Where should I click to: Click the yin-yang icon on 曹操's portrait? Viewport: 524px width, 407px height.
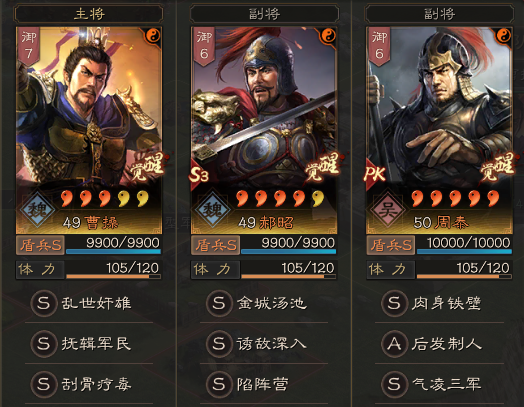click(154, 35)
